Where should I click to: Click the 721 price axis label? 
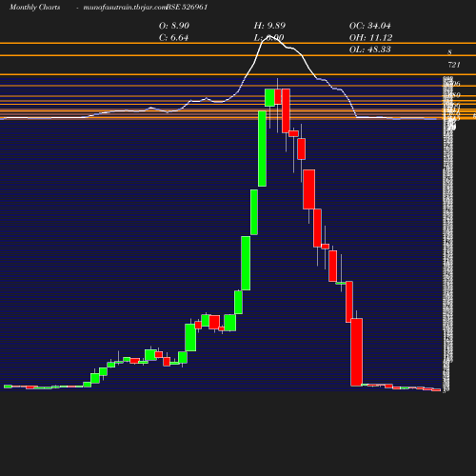[454, 65]
